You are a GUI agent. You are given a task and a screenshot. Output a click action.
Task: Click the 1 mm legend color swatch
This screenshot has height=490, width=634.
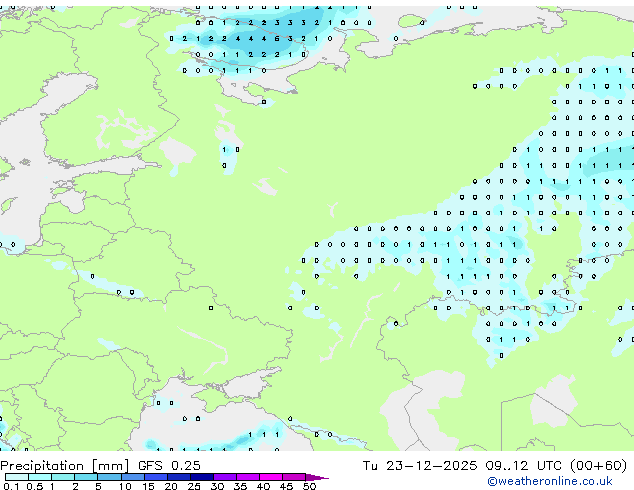pyautogui.click(x=63, y=477)
